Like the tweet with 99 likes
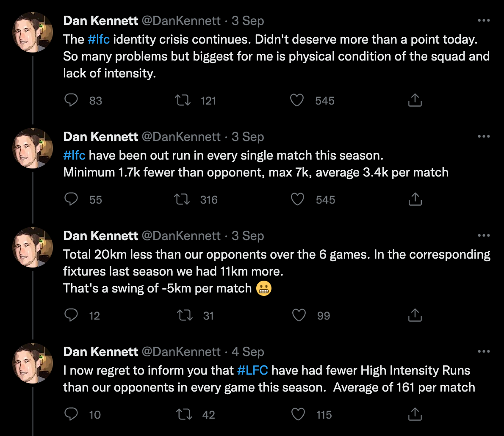This screenshot has width=504, height=436. [x=299, y=315]
